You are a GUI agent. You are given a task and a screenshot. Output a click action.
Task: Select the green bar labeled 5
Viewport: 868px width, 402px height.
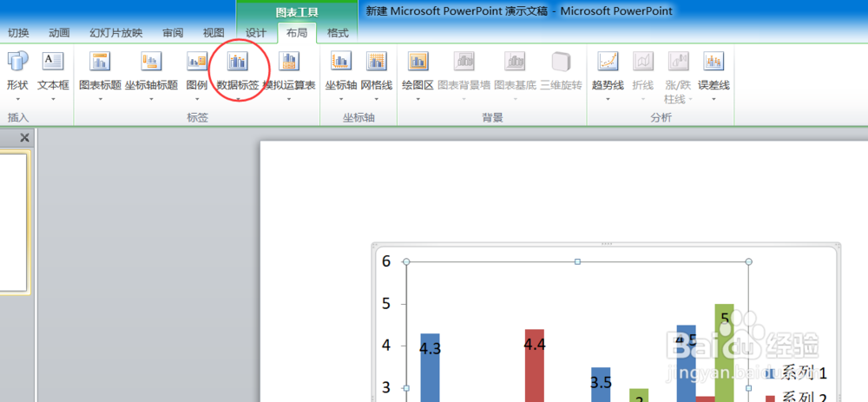724,353
